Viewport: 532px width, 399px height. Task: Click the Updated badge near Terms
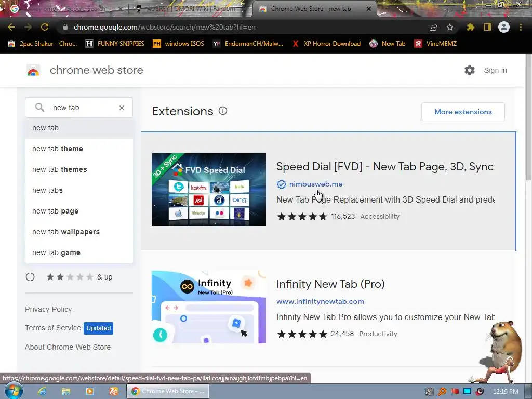click(x=98, y=328)
